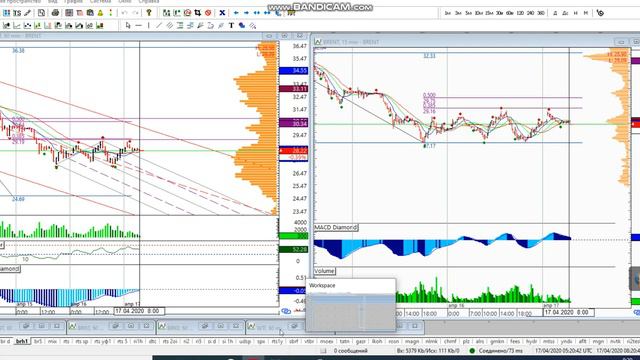Switch timeframe to 1м
Image resolution: width=640 pixels, height=360 pixels.
448,13
